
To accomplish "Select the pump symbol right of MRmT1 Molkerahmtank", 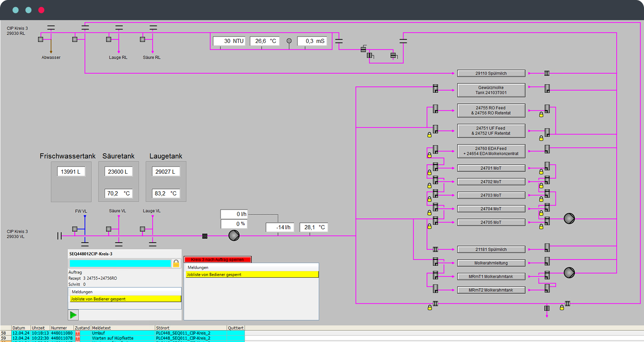I will pyautogui.click(x=569, y=273).
